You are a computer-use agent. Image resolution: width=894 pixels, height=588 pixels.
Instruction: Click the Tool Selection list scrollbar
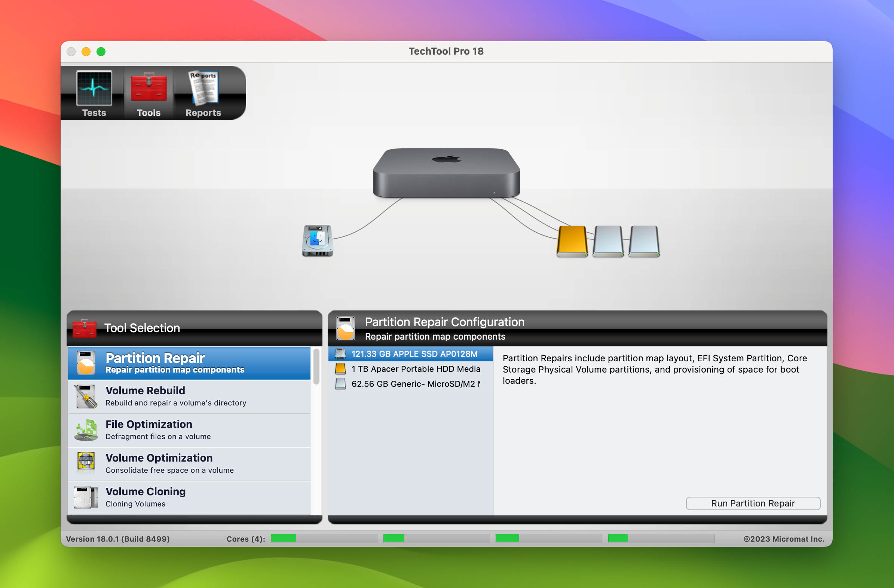click(x=316, y=367)
